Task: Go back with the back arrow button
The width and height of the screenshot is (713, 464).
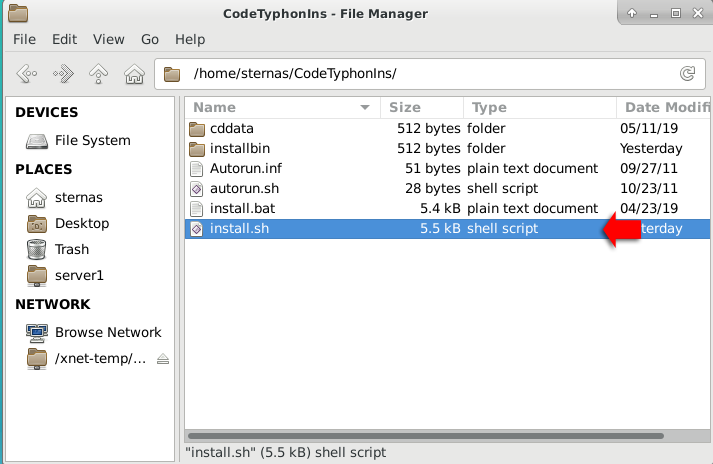Action: pos(27,73)
